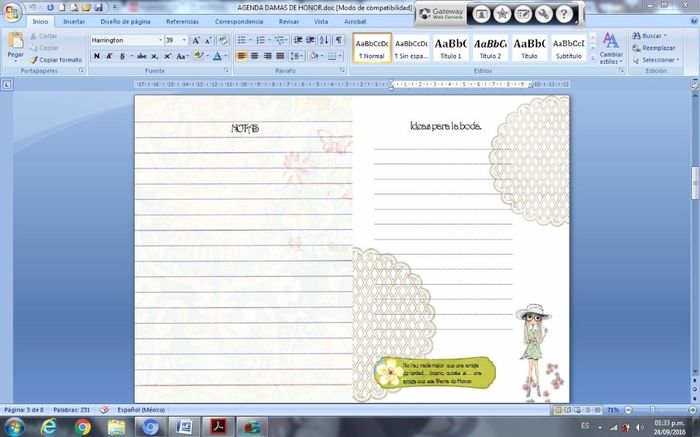Expand the Fuente dialog launcher
Image resolution: width=700 pixels, height=437 pixels.
[226, 71]
